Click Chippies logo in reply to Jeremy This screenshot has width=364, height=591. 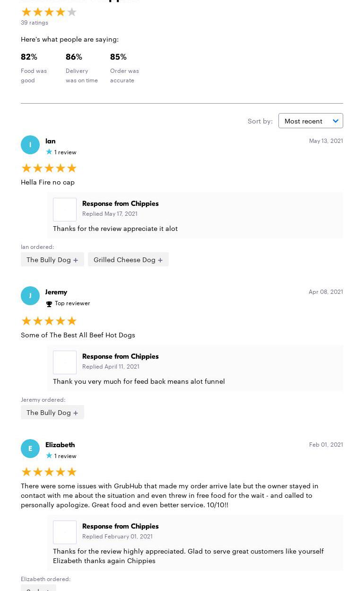pos(65,362)
